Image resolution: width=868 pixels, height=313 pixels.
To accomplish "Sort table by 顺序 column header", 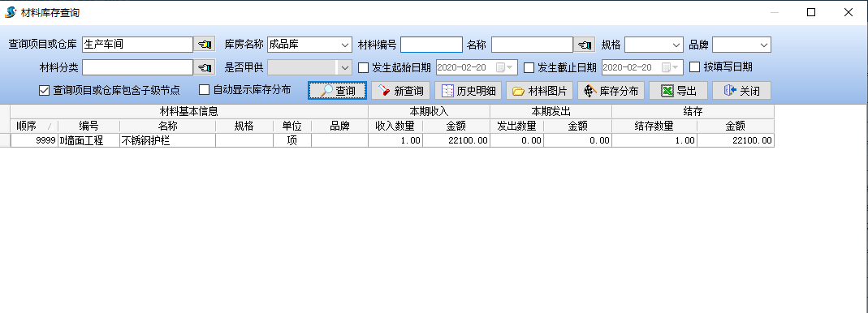I will [34, 126].
